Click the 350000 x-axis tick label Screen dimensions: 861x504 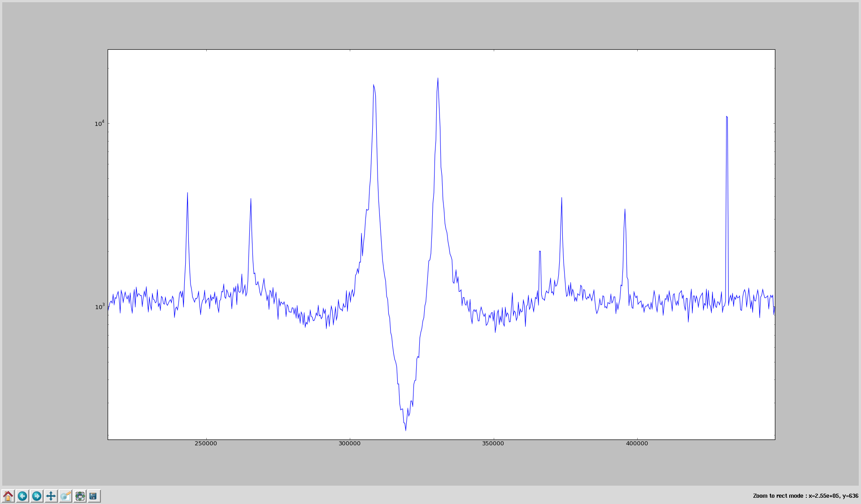(x=493, y=444)
